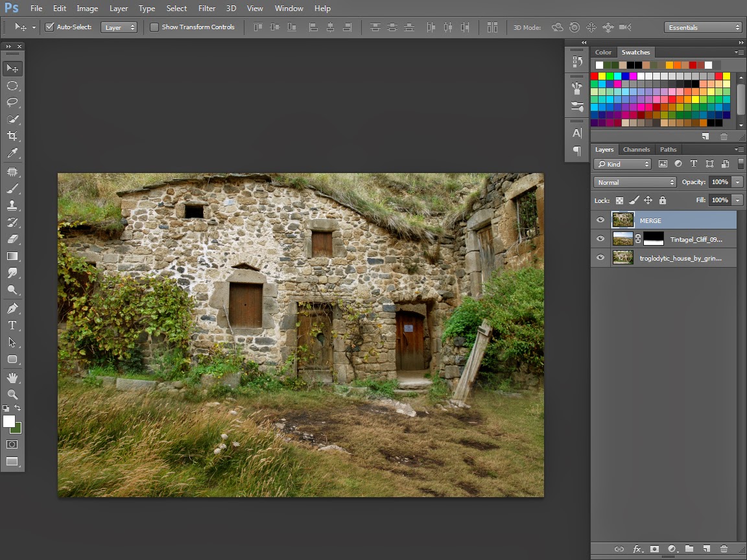Open the Paragraph panel icon
Viewport: 747px width, 560px height.
click(x=577, y=151)
